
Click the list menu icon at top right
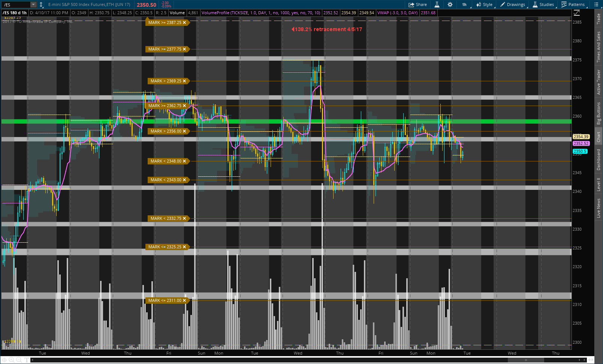[596, 4]
